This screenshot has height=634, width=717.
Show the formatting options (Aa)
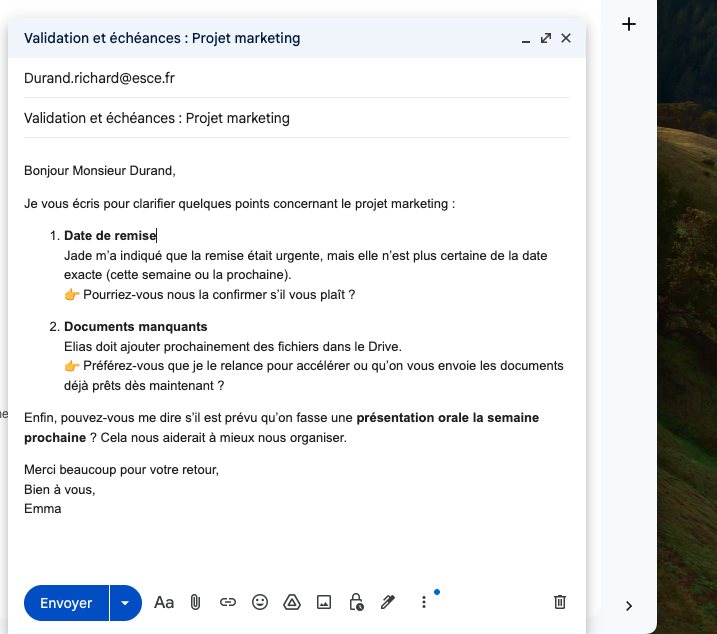tap(164, 602)
